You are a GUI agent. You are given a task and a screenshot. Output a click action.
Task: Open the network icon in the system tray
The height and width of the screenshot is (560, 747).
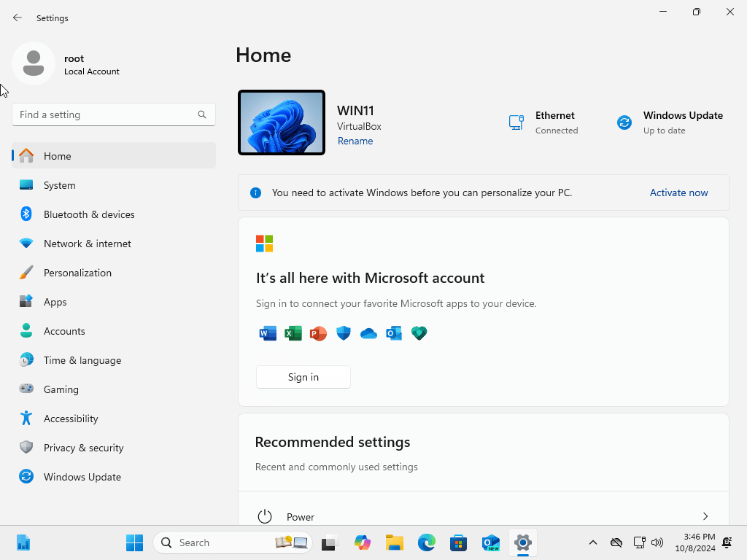(x=639, y=542)
